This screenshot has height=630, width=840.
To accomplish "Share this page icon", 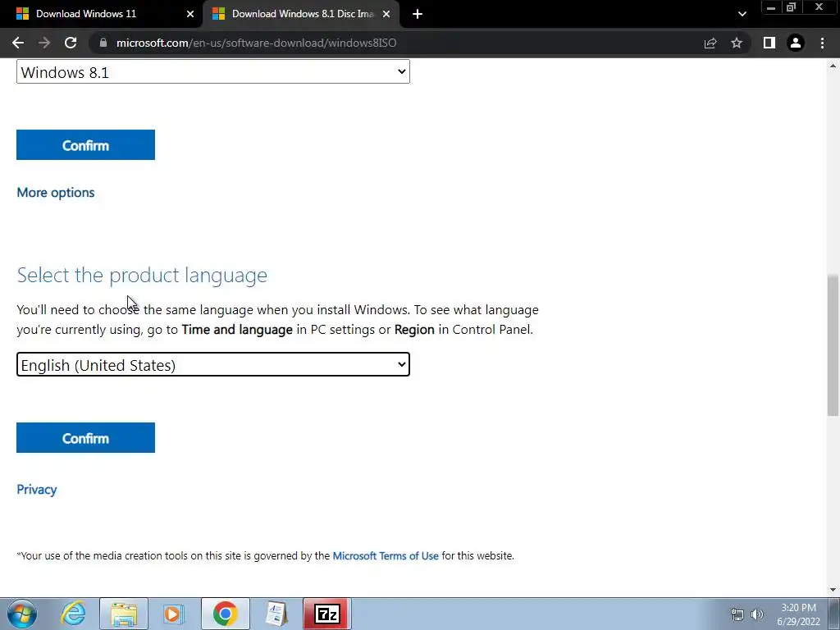I will 710,43.
